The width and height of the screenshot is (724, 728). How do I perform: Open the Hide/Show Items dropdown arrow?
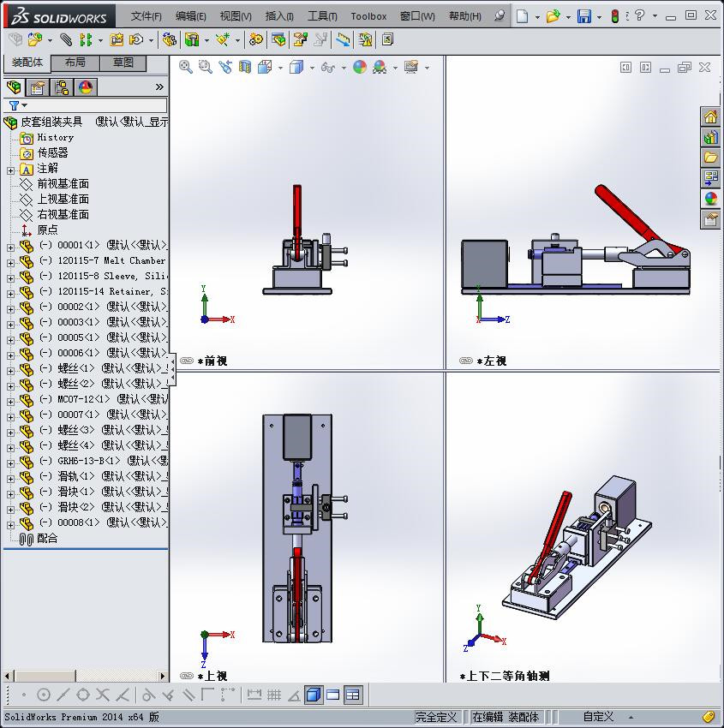[344, 68]
